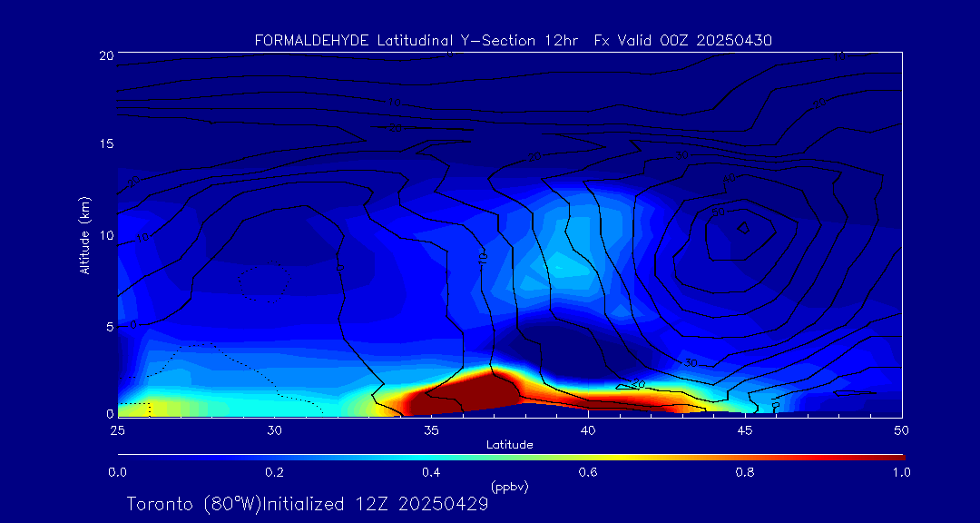The image size is (980, 523).
Task: Click color scale label '0.6'
Action: click(x=588, y=472)
